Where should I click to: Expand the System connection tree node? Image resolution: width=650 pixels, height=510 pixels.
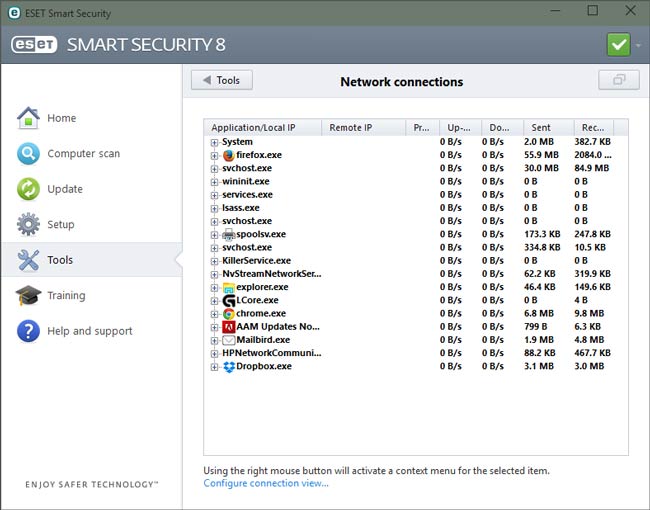[214, 142]
